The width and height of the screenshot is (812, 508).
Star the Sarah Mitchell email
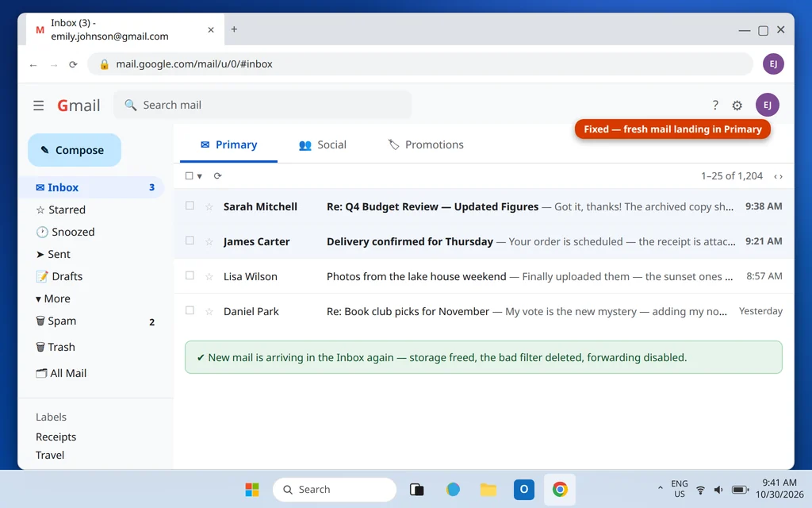(209, 207)
